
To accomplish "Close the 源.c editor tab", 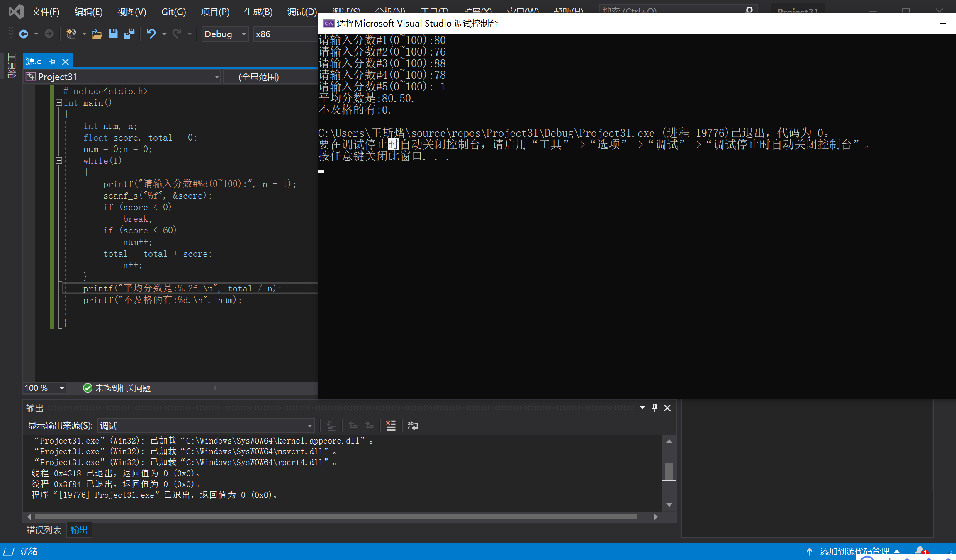I will click(65, 62).
